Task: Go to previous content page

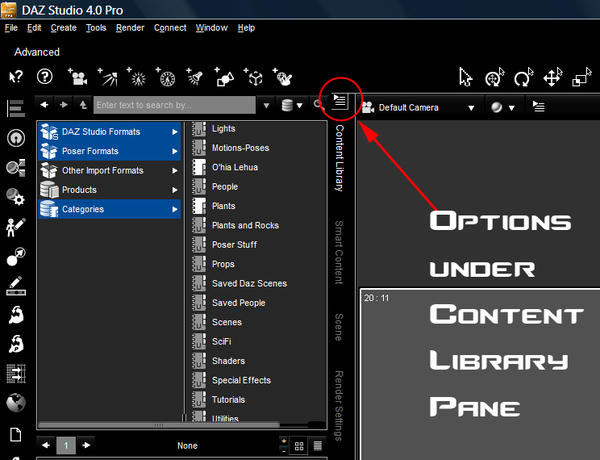Action: (x=46, y=445)
